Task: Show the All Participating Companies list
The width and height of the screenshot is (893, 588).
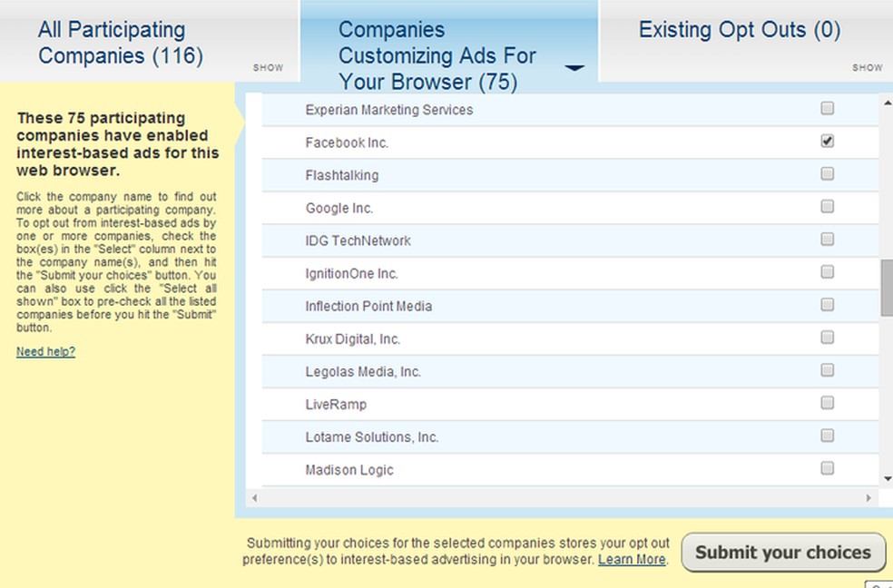Action: pyautogui.click(x=269, y=68)
